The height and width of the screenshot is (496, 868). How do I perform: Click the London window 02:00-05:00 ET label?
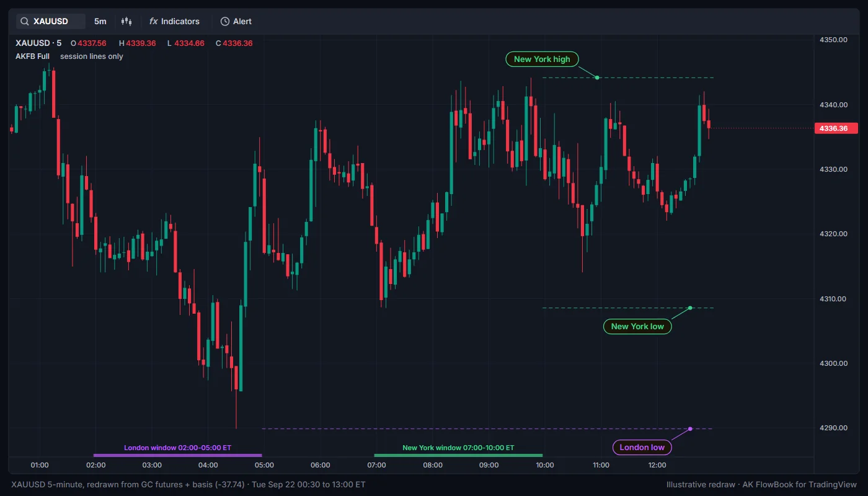177,448
